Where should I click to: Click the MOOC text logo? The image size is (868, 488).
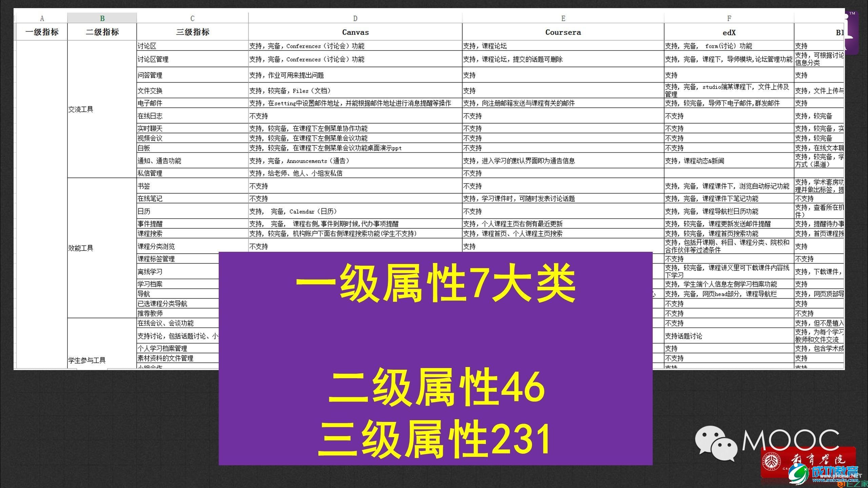pyautogui.click(x=790, y=441)
